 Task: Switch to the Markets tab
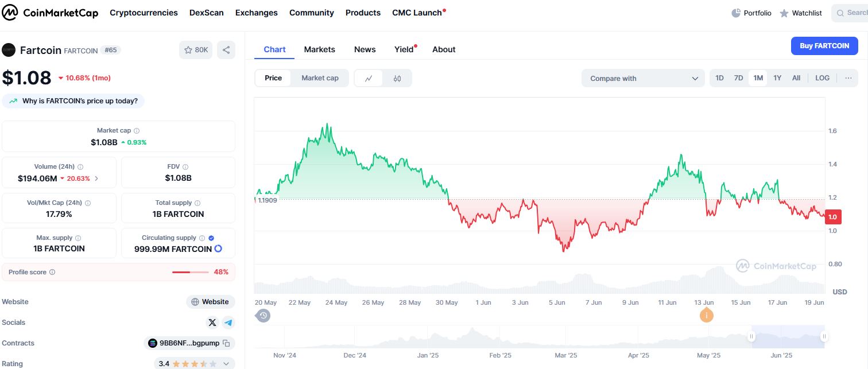point(320,49)
